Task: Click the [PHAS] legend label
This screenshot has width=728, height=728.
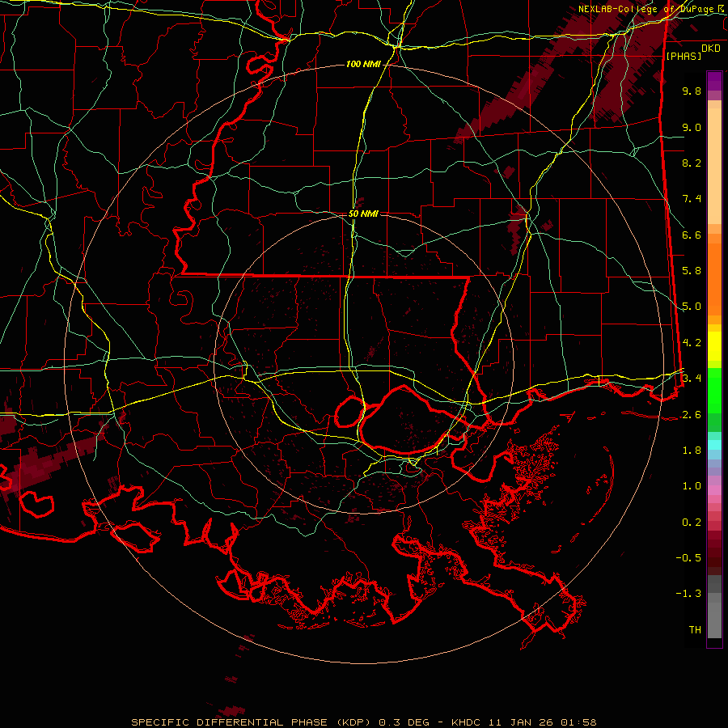Action: [684, 57]
